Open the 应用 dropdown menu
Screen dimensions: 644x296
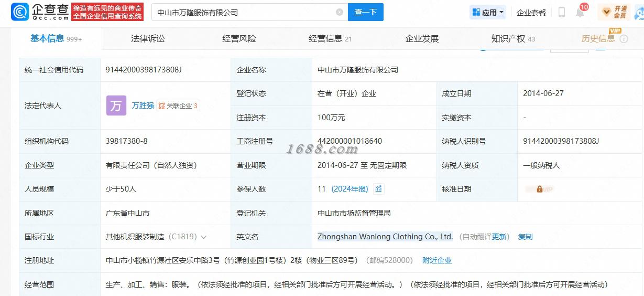click(488, 12)
